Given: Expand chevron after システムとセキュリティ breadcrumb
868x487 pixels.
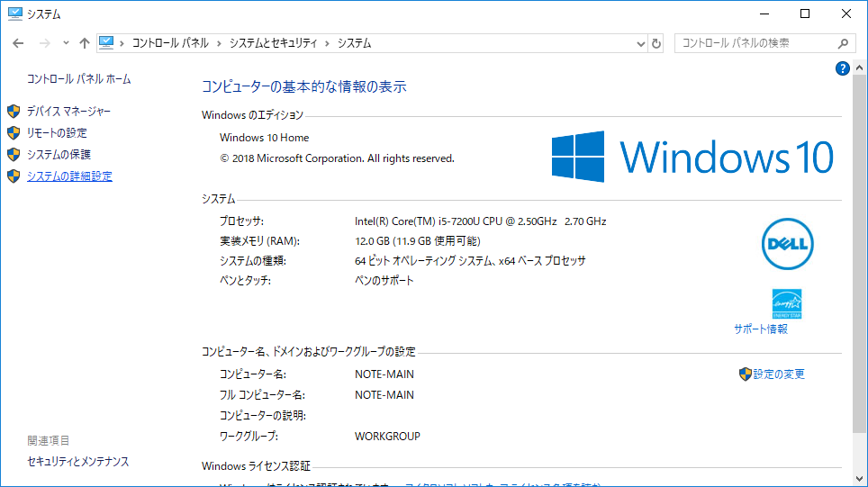Looking at the screenshot, I should pos(327,43).
